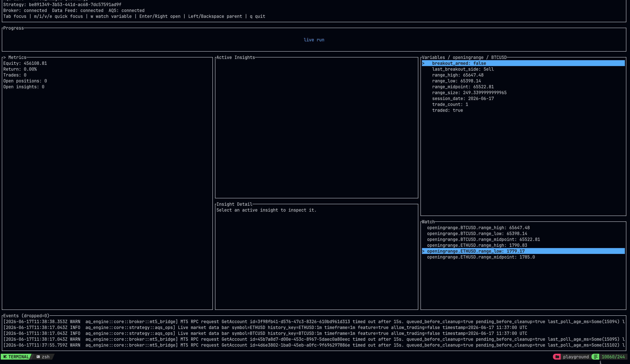Click the small terminal icon beside zsh
Viewport: 630px width, 364px height.
tap(38, 357)
